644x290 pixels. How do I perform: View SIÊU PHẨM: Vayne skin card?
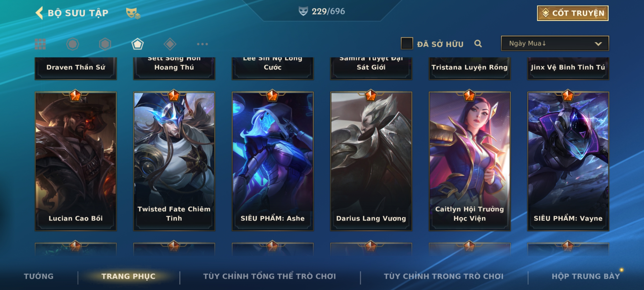568,161
